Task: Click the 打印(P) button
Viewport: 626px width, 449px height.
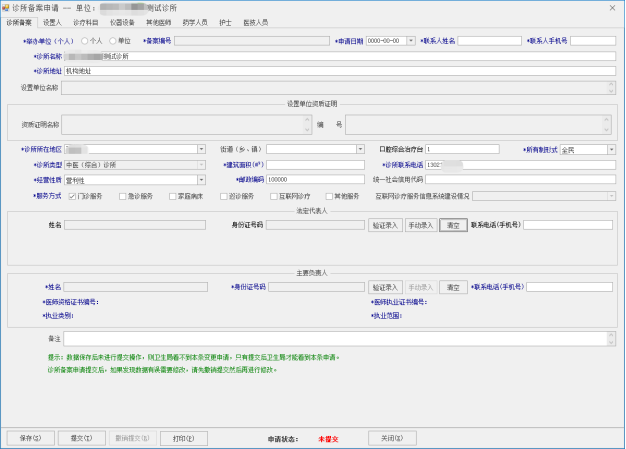Action: pyautogui.click(x=184, y=438)
